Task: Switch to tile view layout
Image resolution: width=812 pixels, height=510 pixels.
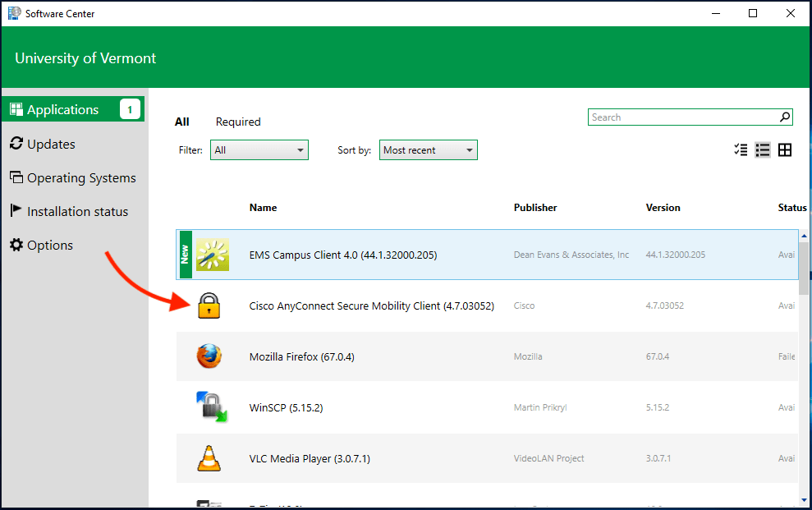Action: [786, 149]
